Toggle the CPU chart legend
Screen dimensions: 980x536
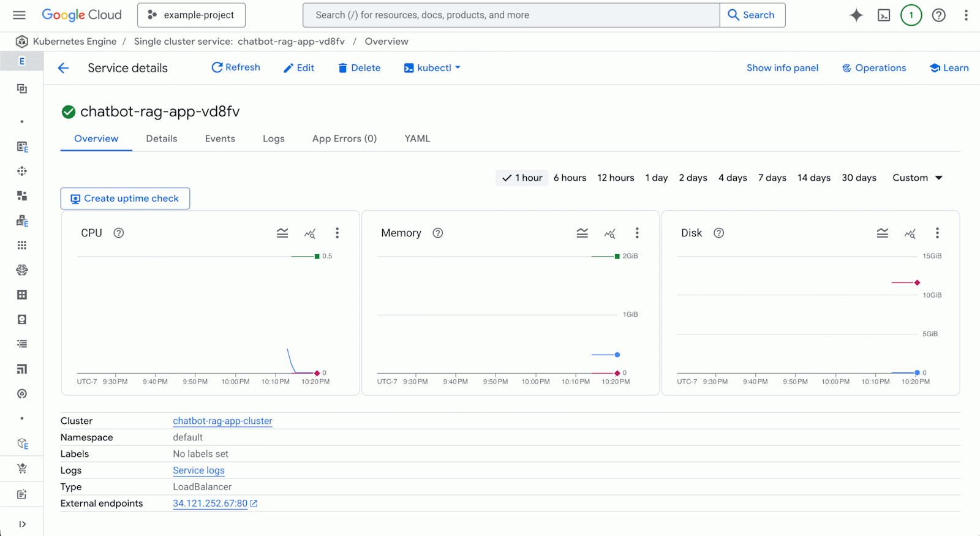(x=282, y=233)
